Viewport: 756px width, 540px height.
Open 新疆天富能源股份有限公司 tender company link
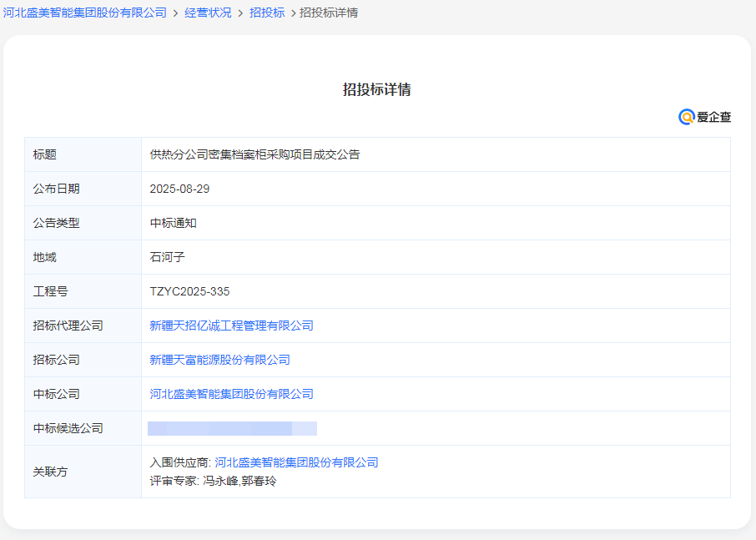click(220, 359)
